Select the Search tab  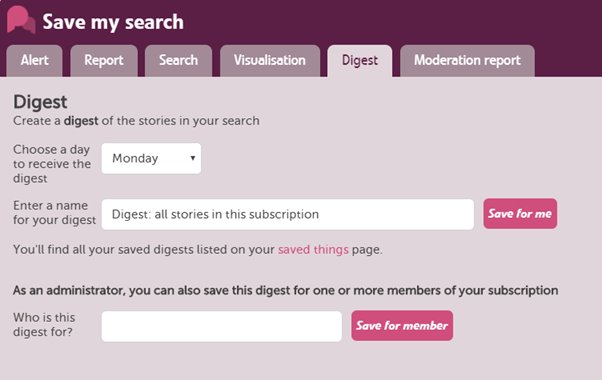coord(178,61)
